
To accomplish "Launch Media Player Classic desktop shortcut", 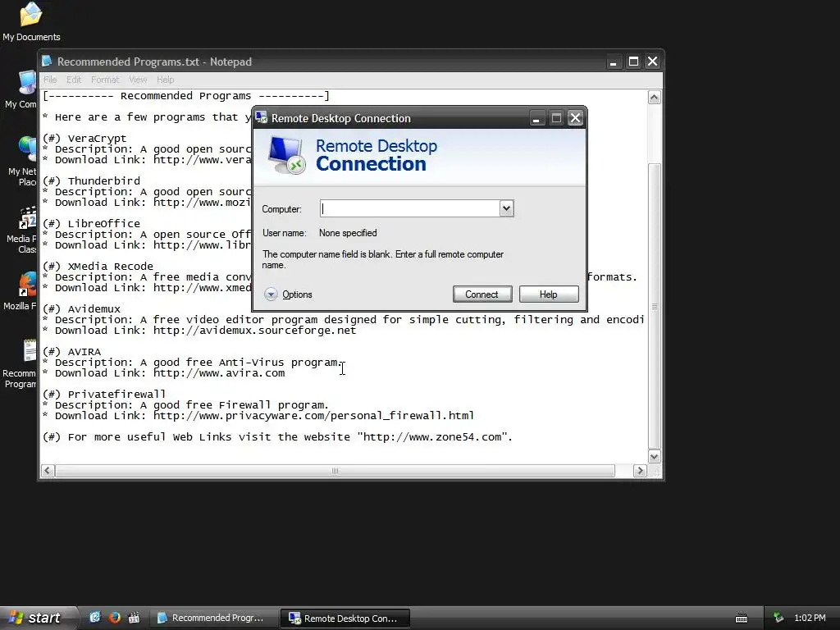I will (22, 231).
